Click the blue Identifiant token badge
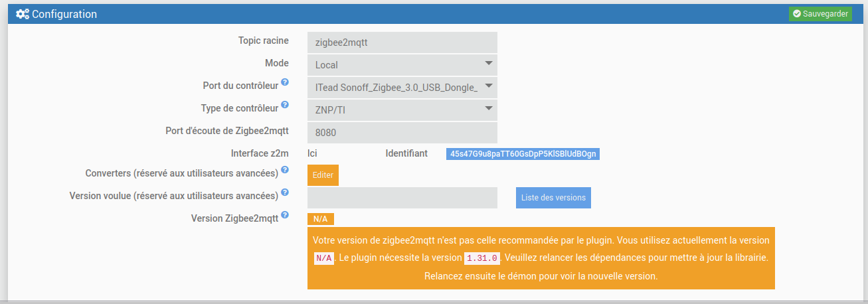This screenshot has width=868, height=304. [523, 154]
